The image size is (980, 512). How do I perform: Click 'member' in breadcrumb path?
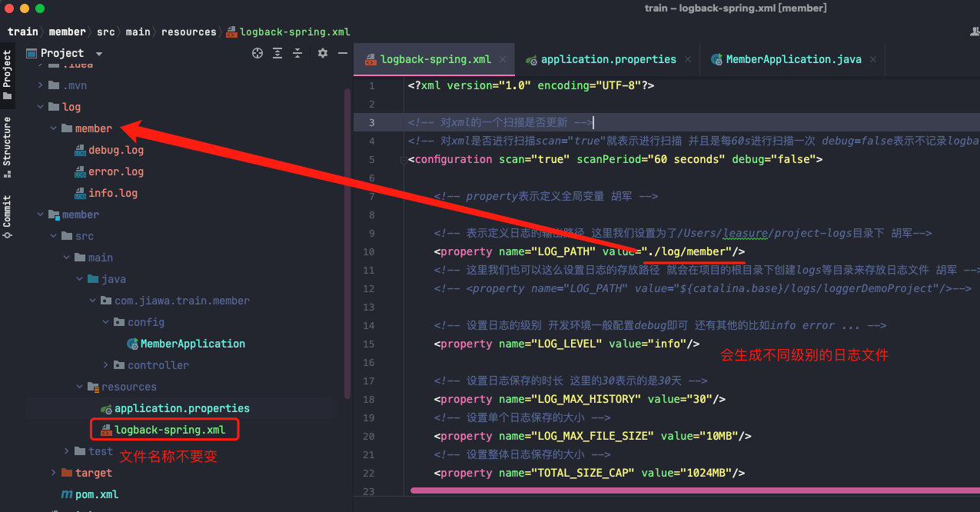(67, 32)
